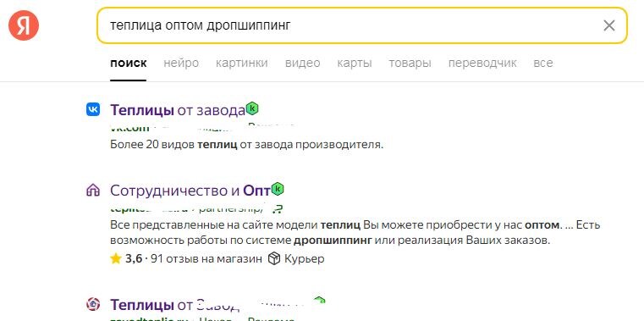Image resolution: width=644 pixels, height=321 pixels.
Task: Click the Курьер delivery label
Action: (x=304, y=258)
